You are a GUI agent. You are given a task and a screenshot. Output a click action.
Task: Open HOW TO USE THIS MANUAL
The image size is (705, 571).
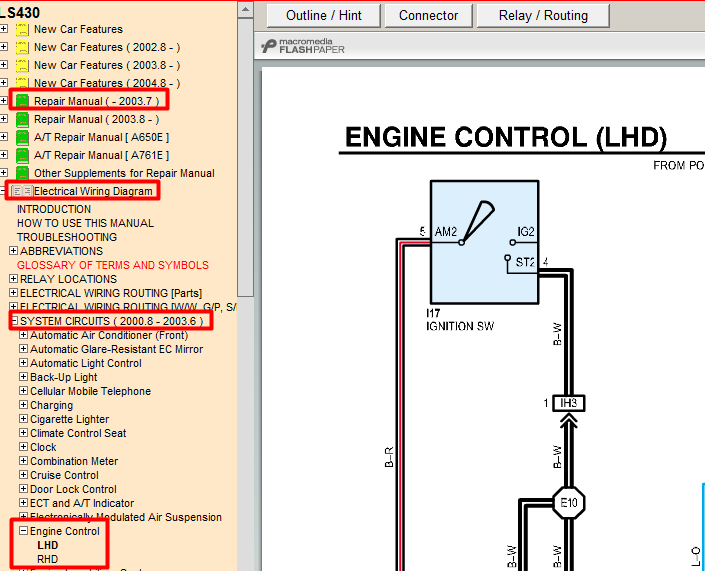click(85, 223)
